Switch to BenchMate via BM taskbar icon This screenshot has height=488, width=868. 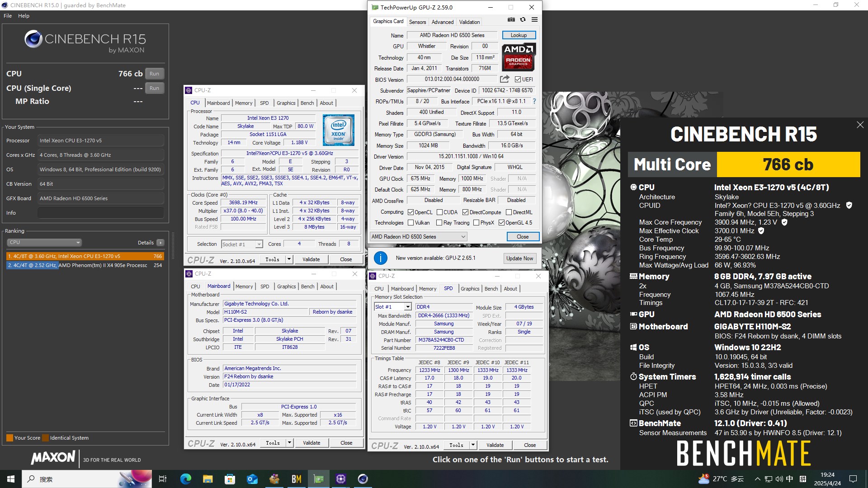tap(296, 479)
